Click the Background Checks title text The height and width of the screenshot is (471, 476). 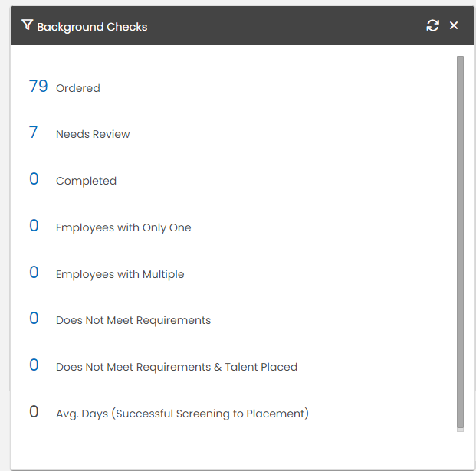tap(92, 27)
